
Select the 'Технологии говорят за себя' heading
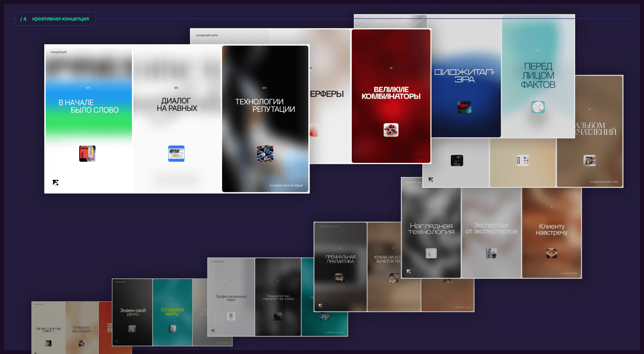pyautogui.click(x=278, y=297)
